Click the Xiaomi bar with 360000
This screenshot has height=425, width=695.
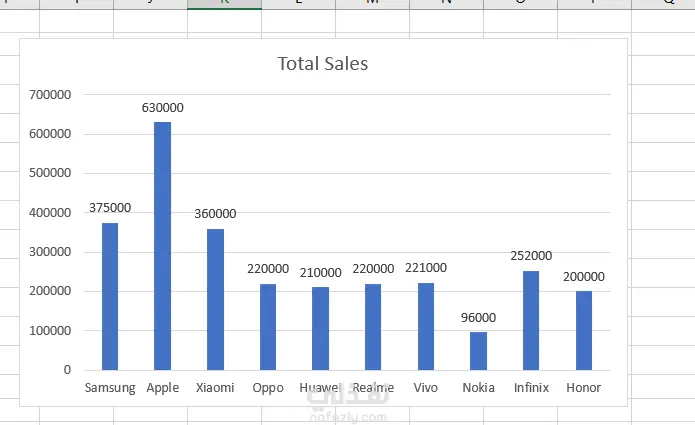(x=215, y=300)
